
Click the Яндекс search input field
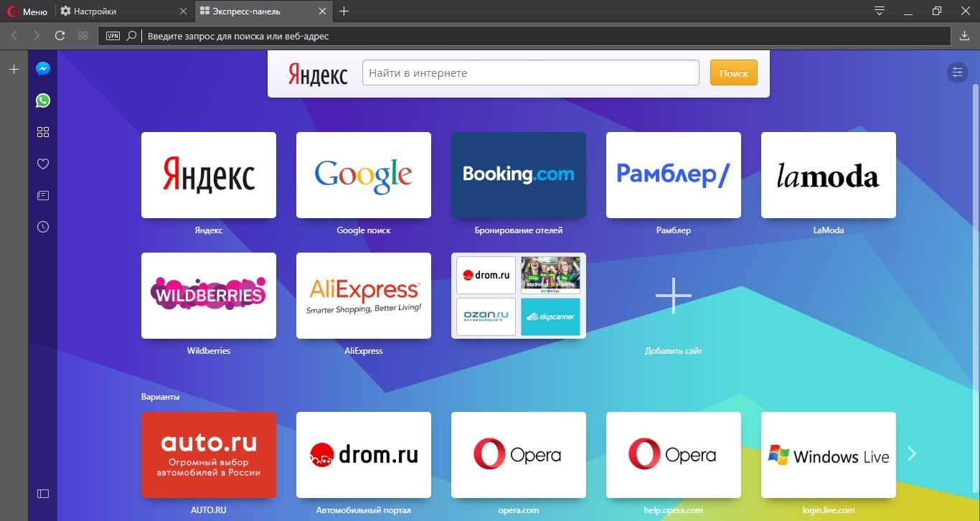pyautogui.click(x=530, y=73)
